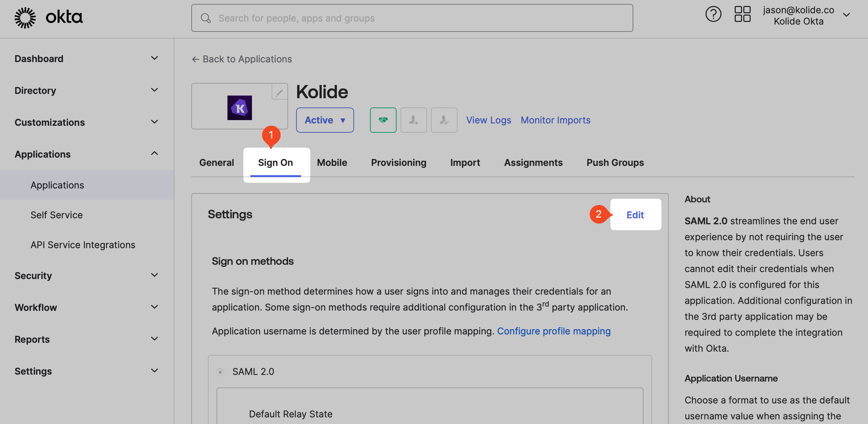Expand the Workflow sidebar section
The width and height of the screenshot is (868, 424).
point(87,307)
